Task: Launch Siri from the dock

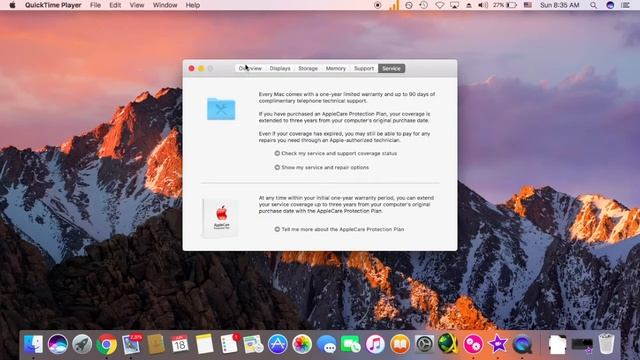Action: tap(58, 344)
